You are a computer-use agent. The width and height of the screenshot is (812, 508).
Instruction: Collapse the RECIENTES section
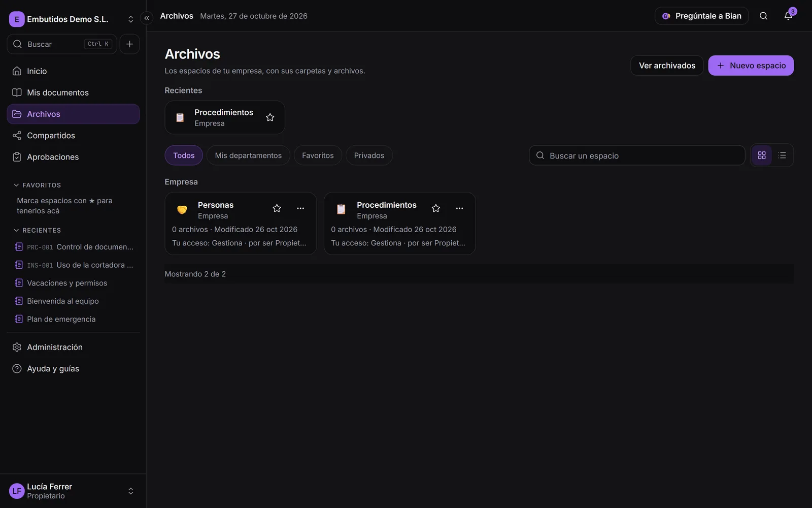(x=37, y=231)
